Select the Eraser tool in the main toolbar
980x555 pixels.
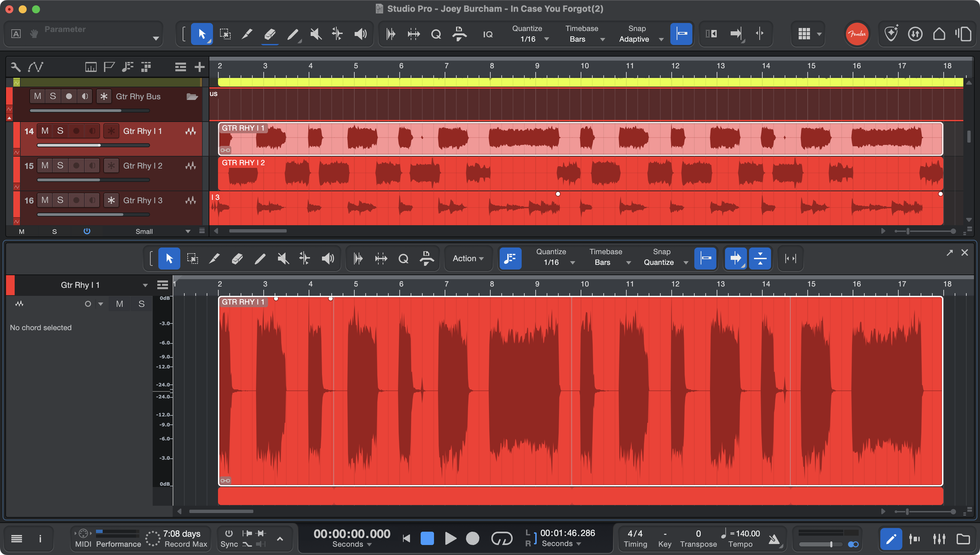pyautogui.click(x=270, y=34)
